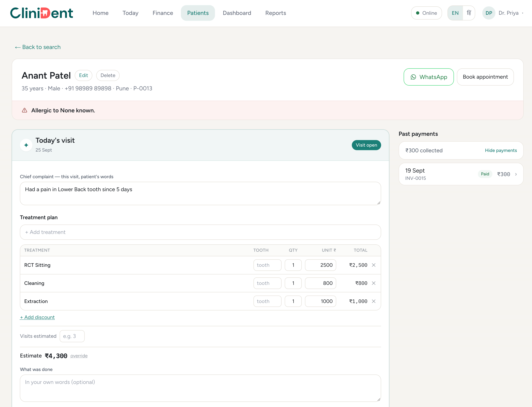Click the allergy warning triangle icon
This screenshot has width=532, height=407.
pos(24,110)
